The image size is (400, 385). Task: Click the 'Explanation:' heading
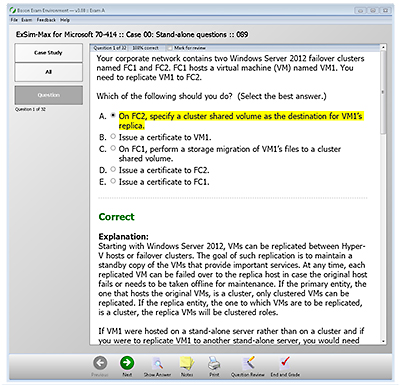tap(123, 236)
